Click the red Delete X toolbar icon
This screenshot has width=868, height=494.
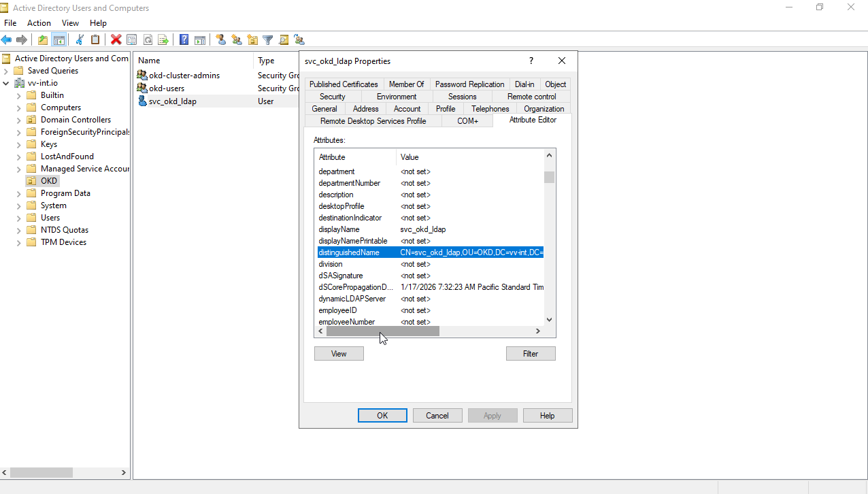click(116, 40)
